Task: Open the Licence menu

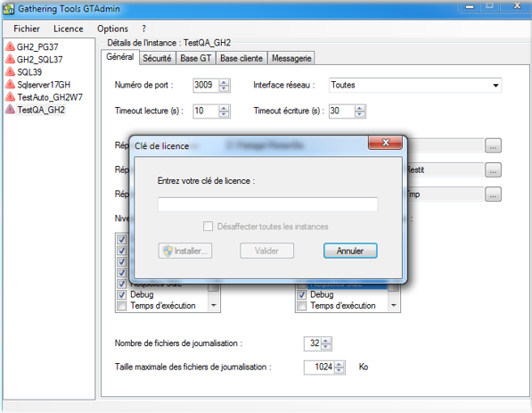Action: [69, 29]
